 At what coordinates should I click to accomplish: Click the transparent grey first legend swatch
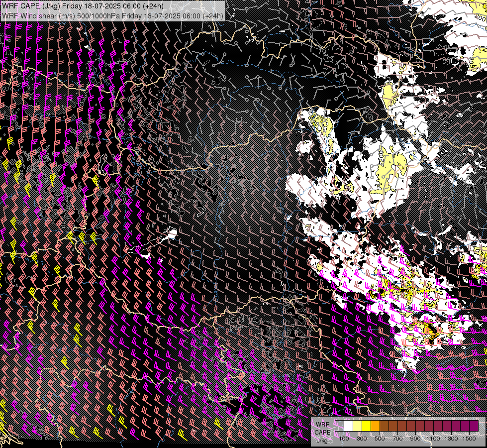339,426
